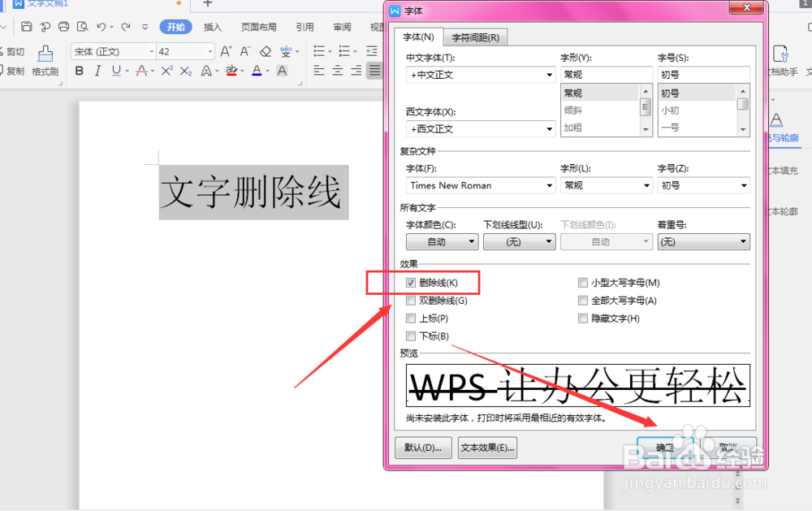Check the 隐藏文字(H) hidden text option

pyautogui.click(x=582, y=318)
